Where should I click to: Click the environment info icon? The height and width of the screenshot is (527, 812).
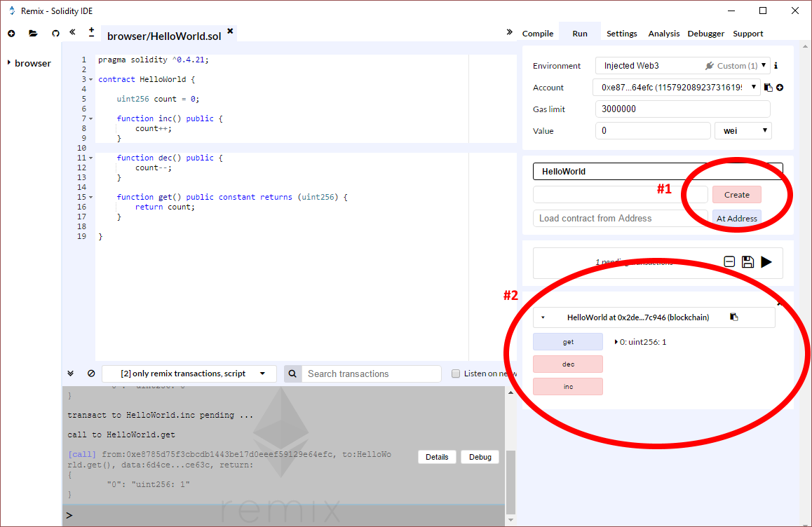pyautogui.click(x=776, y=66)
